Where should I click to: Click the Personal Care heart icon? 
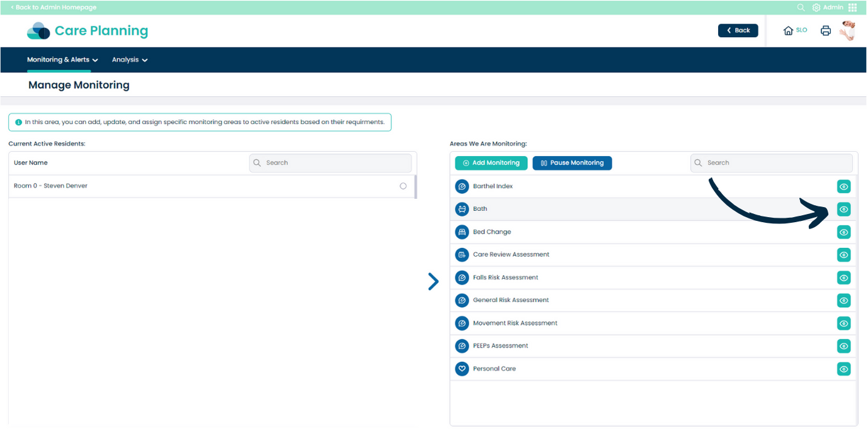(x=462, y=369)
